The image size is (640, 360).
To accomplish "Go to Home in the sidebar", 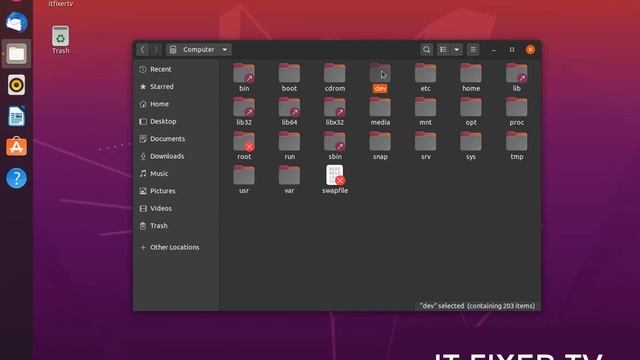I will [176, 104].
